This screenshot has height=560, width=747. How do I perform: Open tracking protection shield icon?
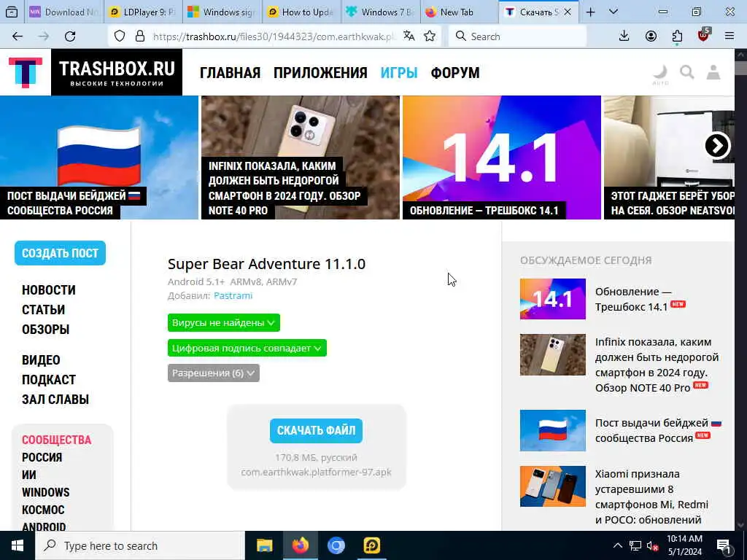[x=120, y=36]
